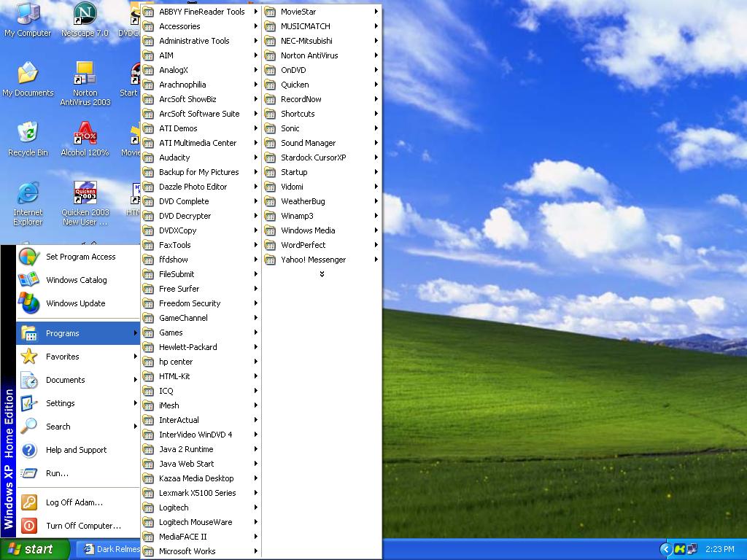Image resolution: width=747 pixels, height=560 pixels.
Task: Show more programs via double chevron
Action: 322,274
